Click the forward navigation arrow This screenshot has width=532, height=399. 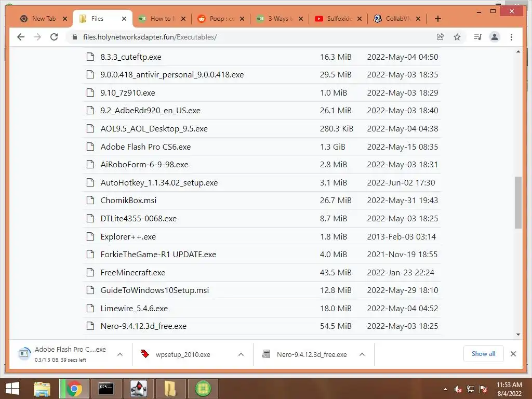pyautogui.click(x=37, y=37)
